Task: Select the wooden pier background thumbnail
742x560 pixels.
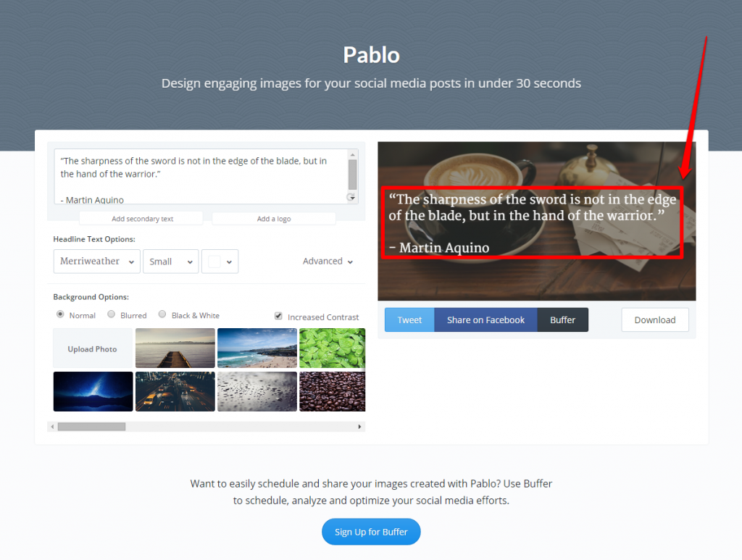Action: click(175, 348)
